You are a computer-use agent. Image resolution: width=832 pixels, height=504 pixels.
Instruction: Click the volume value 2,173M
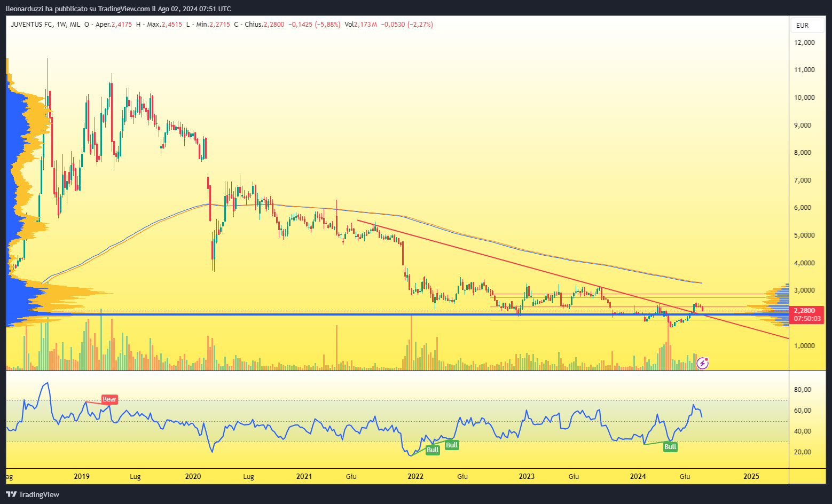[x=366, y=25]
